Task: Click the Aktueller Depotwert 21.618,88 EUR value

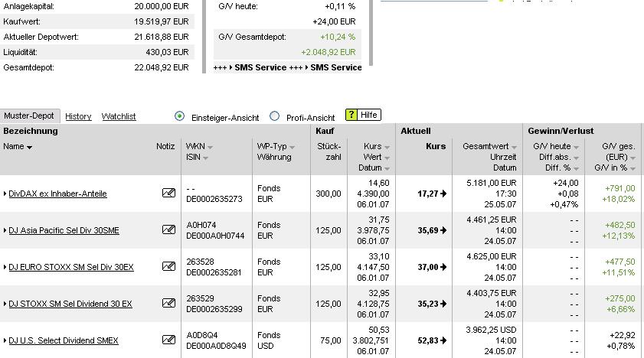Action: click(x=162, y=37)
